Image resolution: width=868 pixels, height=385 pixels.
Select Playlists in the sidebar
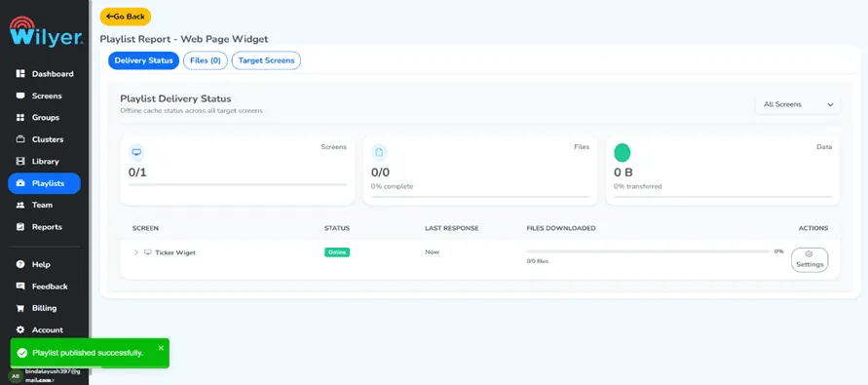[x=44, y=183]
